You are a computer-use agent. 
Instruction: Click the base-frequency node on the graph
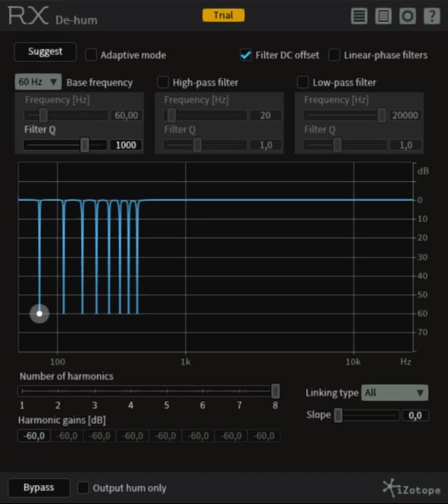coord(39,314)
